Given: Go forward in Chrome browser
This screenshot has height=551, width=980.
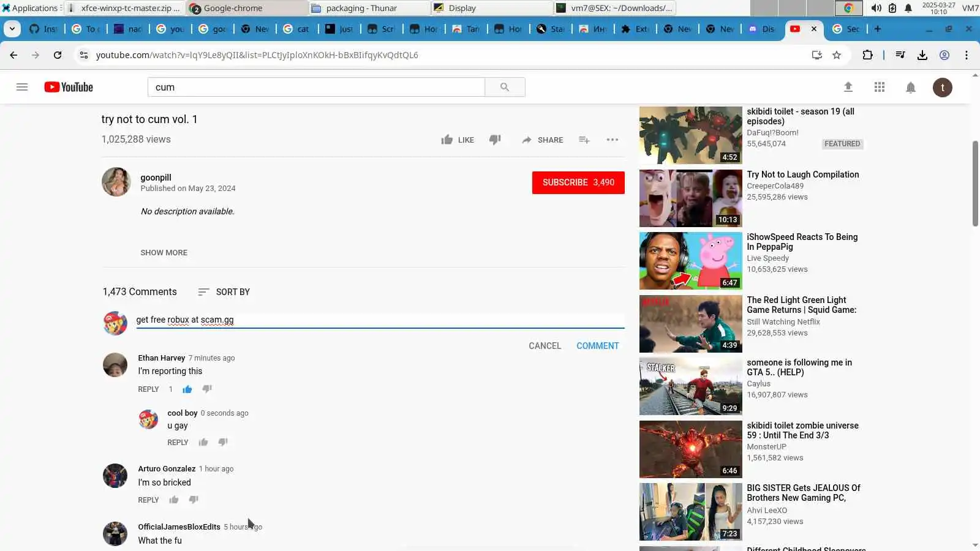Looking at the screenshot, I should (x=36, y=55).
